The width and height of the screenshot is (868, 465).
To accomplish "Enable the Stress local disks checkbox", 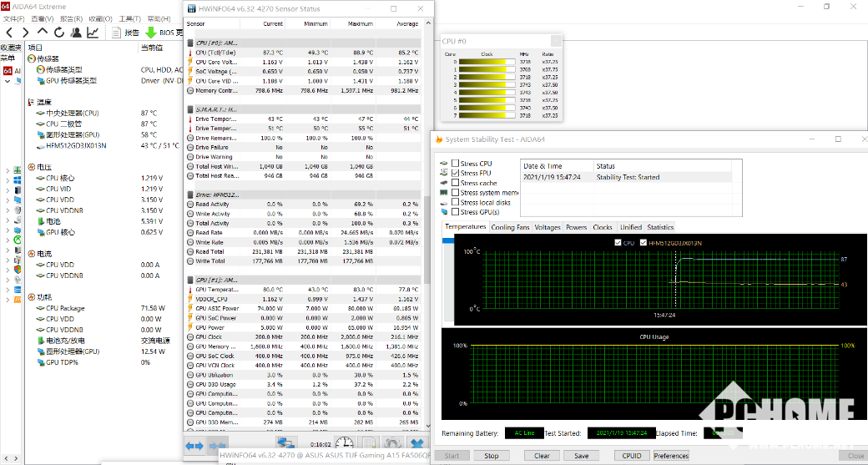I will tap(455, 202).
